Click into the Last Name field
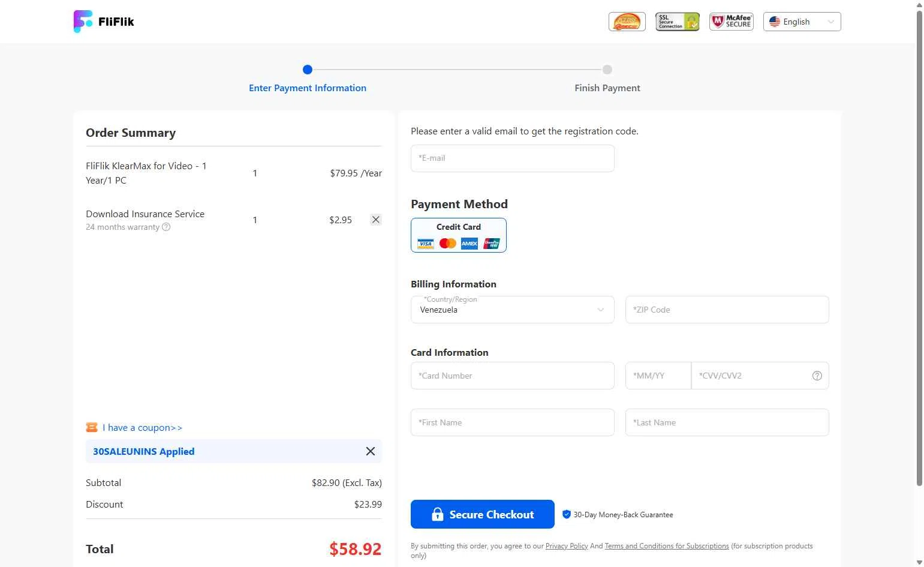 727,422
